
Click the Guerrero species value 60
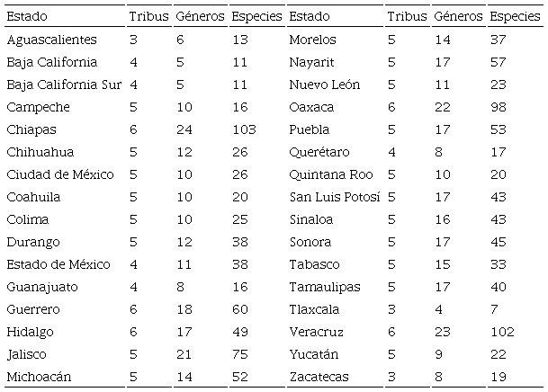(239, 310)
